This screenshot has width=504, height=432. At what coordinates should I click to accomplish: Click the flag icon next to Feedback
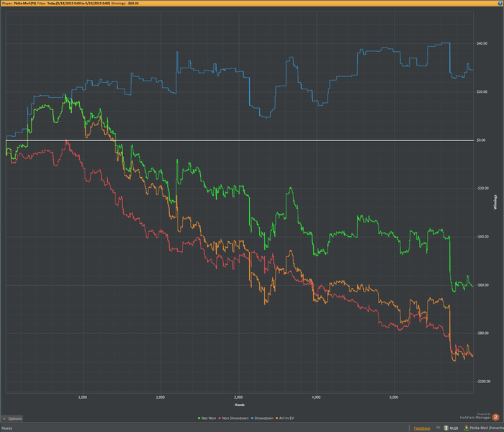(438, 428)
